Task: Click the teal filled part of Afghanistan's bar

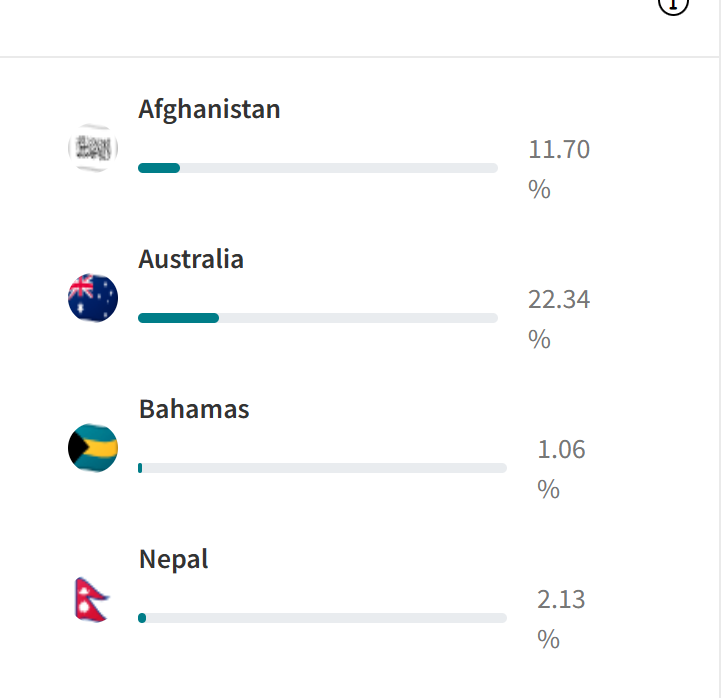Action: coord(159,168)
